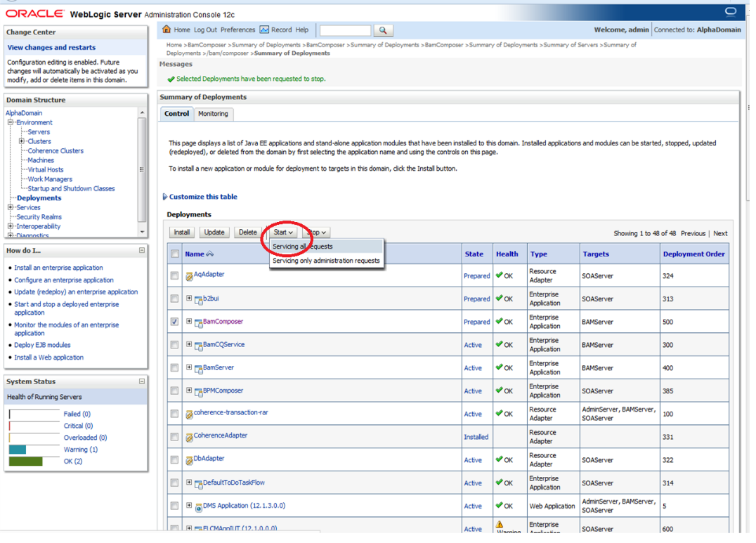
Task: Open the Start dropdown button
Action: tap(283, 233)
